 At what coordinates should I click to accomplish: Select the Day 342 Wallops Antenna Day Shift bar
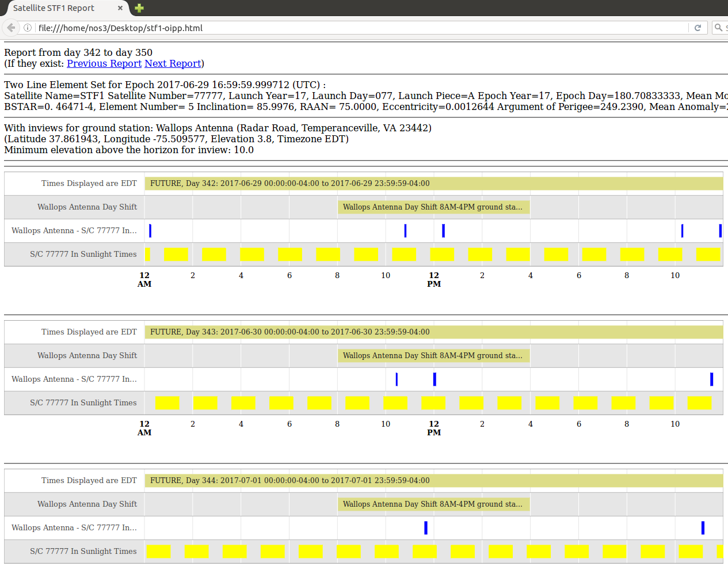coord(433,207)
